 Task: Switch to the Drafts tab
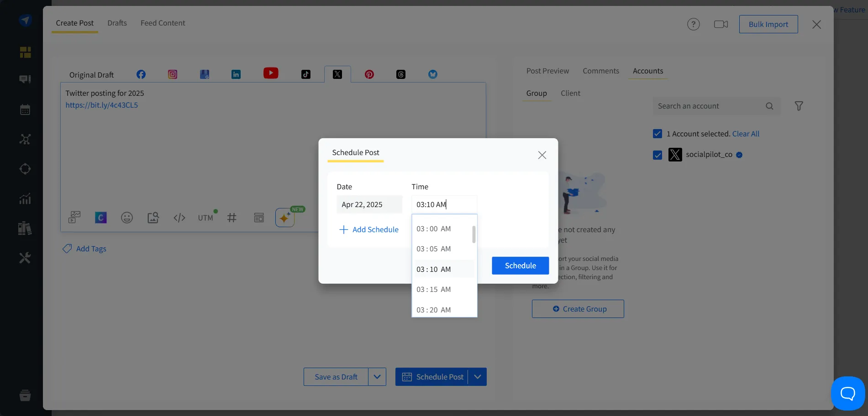tap(117, 23)
